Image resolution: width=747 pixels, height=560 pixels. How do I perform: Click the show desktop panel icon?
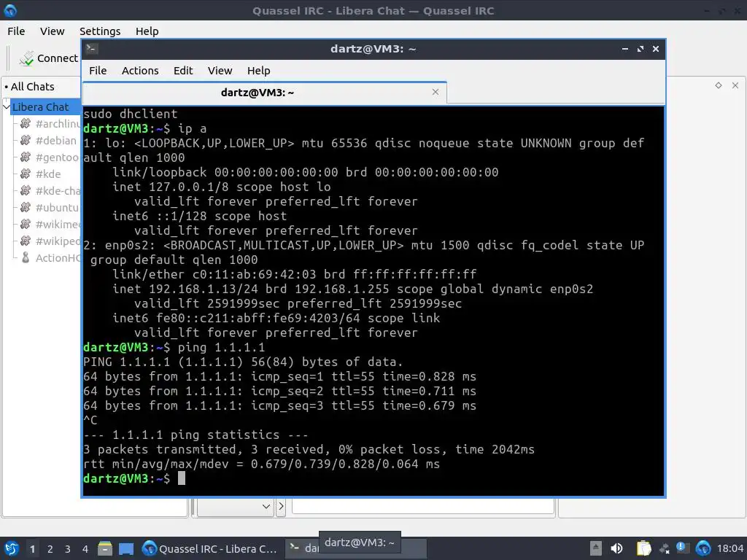126,548
